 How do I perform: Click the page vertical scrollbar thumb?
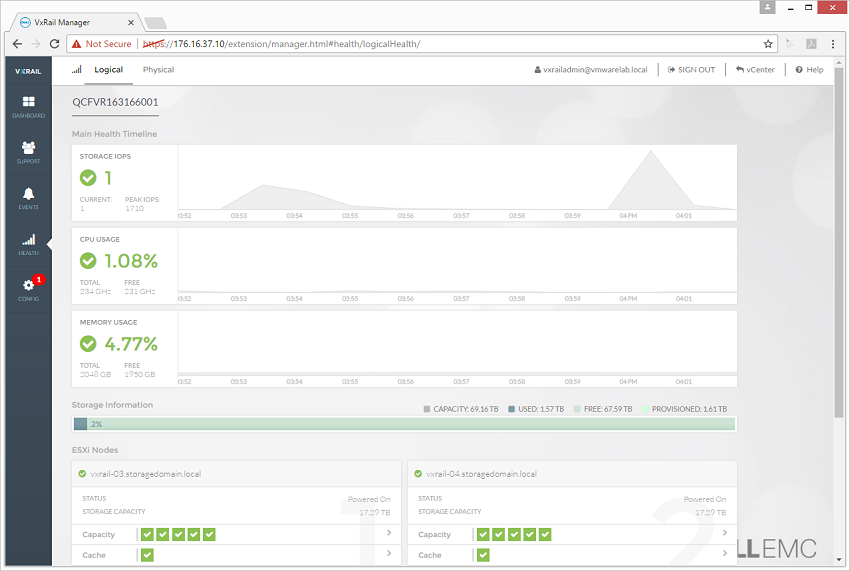point(839,243)
